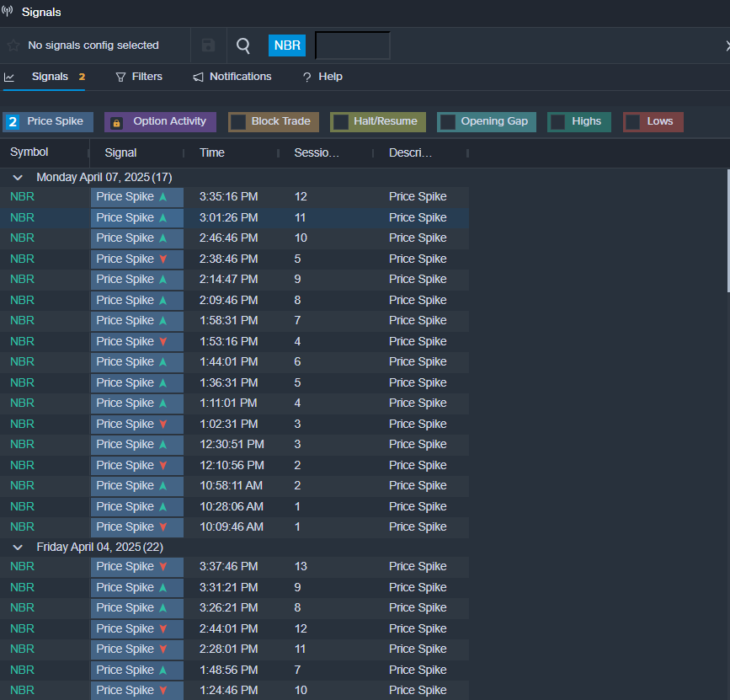The width and height of the screenshot is (730, 700).
Task: Click up arrow on 10:28:06 AM Price Spike
Action: coord(163,507)
